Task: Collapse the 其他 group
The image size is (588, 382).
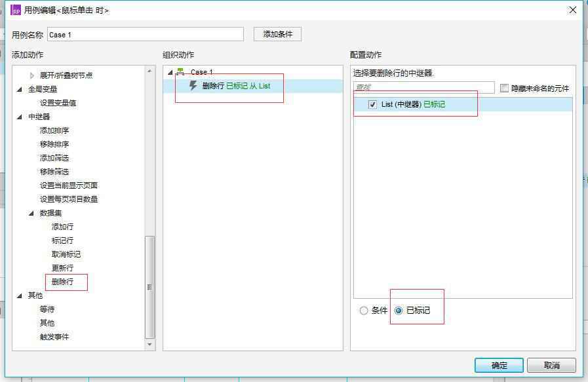Action: (20, 296)
